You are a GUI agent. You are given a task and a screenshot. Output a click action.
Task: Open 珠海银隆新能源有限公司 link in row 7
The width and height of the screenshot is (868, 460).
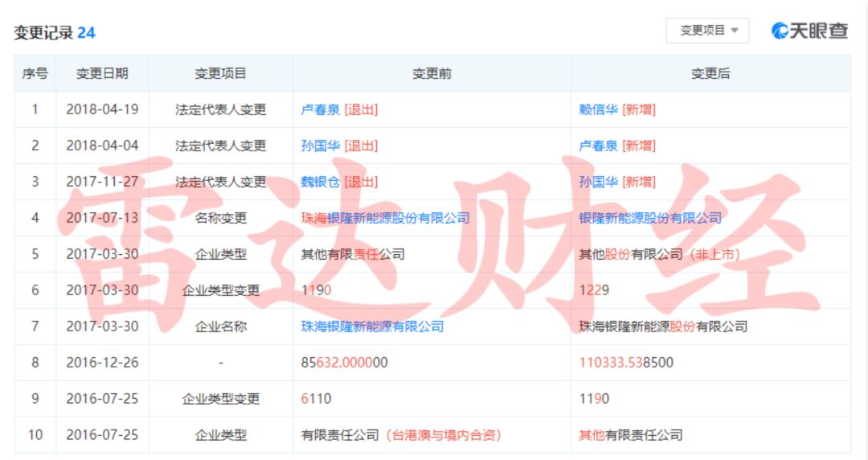tap(372, 327)
